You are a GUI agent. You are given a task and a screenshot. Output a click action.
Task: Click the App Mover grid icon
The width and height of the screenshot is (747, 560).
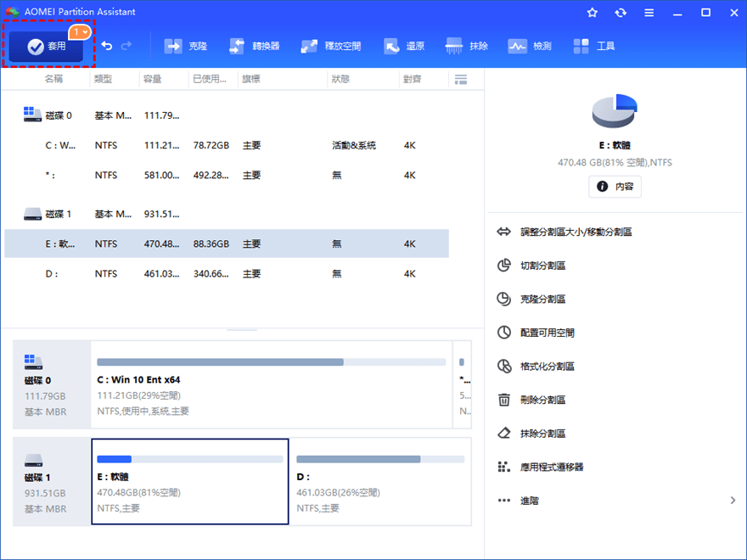click(x=503, y=467)
